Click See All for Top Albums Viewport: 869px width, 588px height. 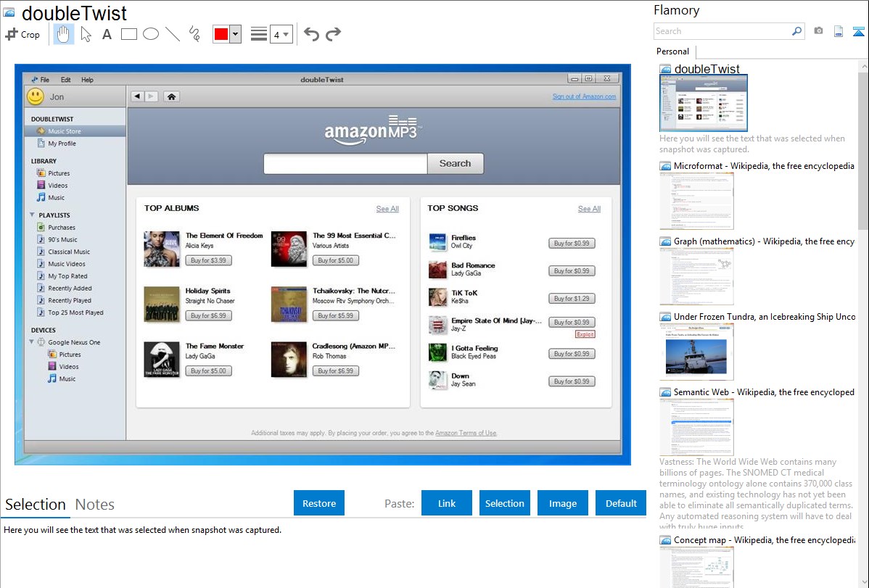[387, 209]
